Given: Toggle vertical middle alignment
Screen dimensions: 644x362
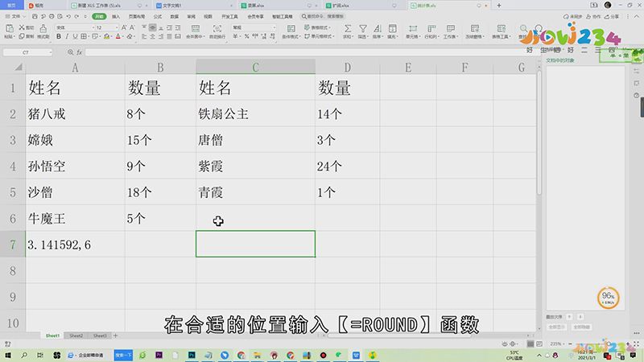Looking at the screenshot, I should [x=152, y=27].
